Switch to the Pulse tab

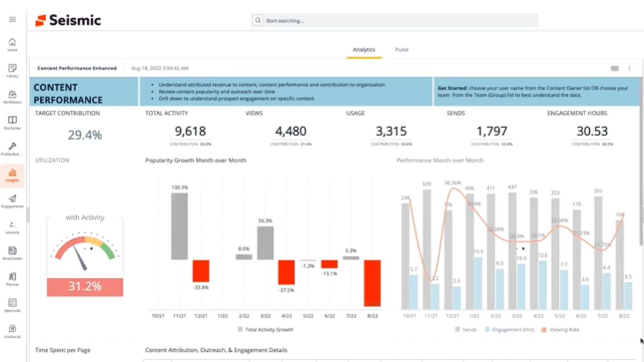(x=401, y=49)
